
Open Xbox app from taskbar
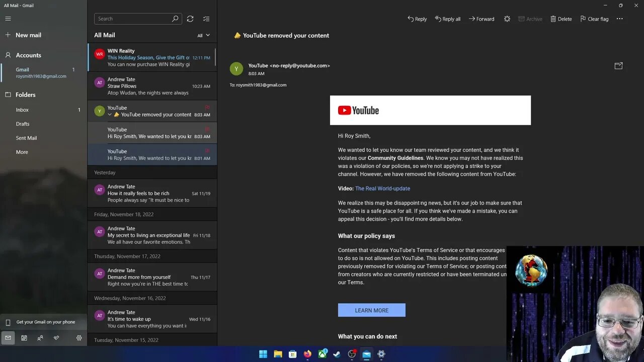tap(322, 354)
